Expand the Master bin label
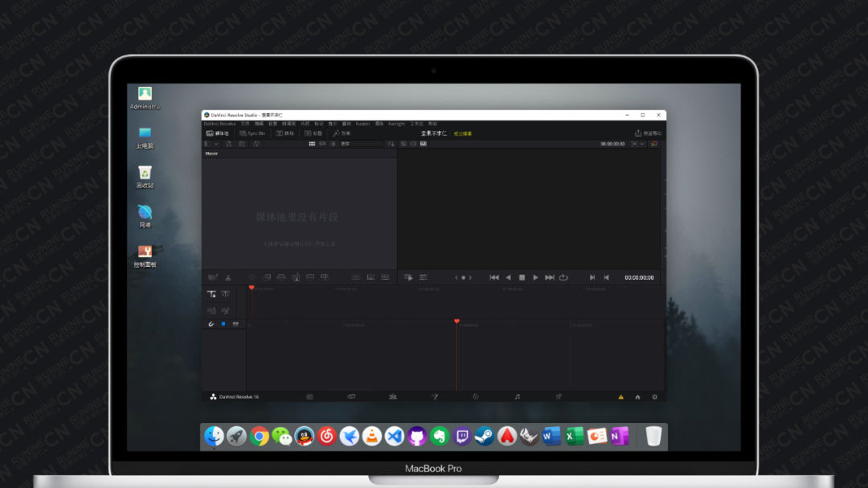 [x=211, y=151]
